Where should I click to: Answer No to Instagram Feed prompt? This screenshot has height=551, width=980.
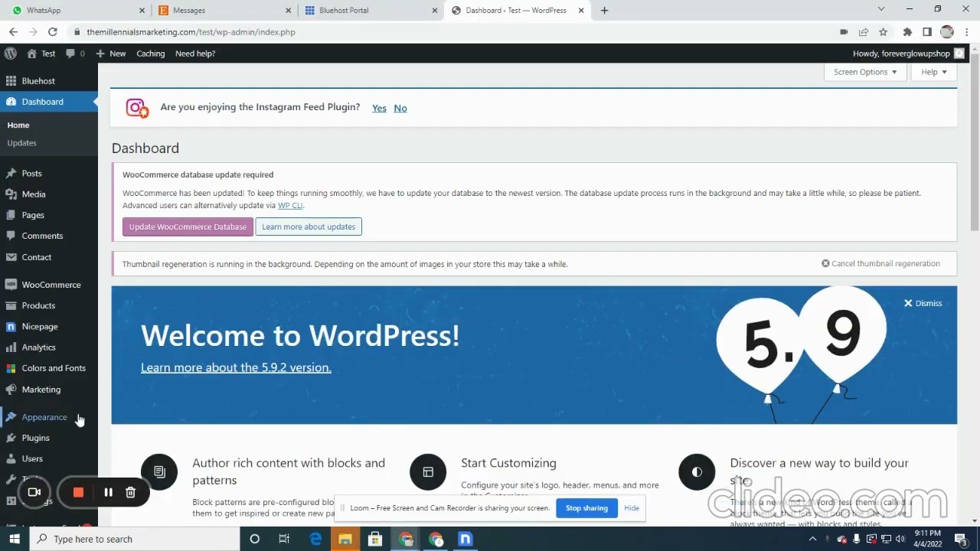point(400,109)
